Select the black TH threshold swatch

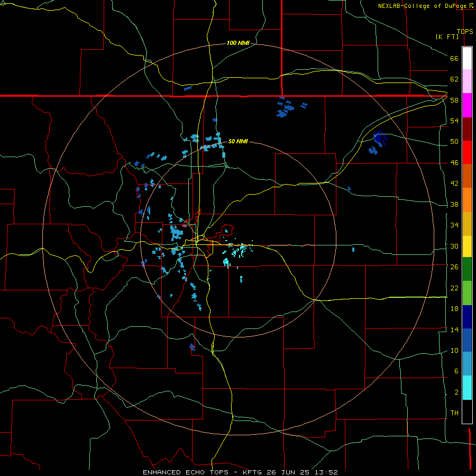tap(467, 411)
